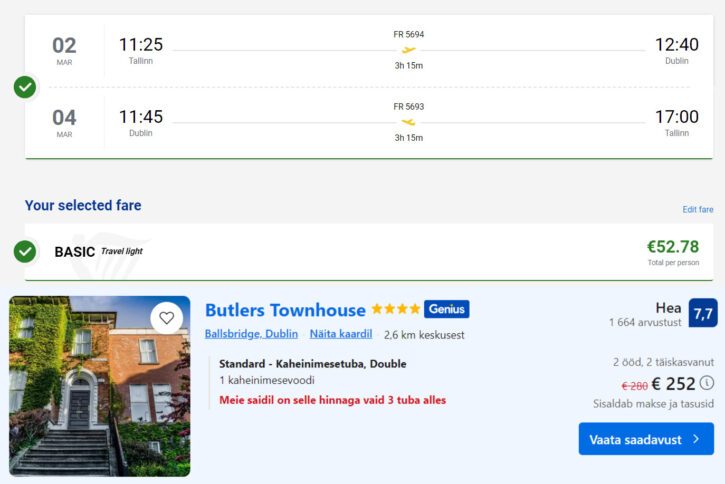
Task: Click the Genius badge
Action: coord(446,309)
